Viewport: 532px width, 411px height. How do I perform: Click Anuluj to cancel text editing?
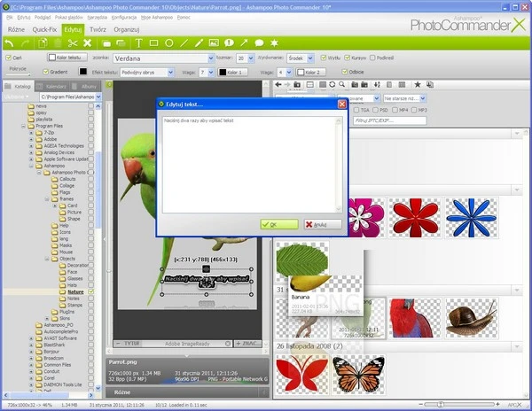point(322,225)
